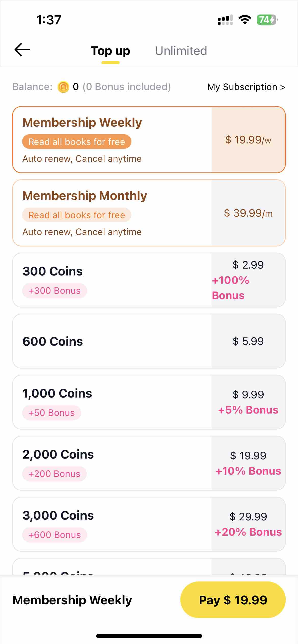Viewport: 298px width, 644px height.
Task: Choose the 300 Coins package
Action: point(149,280)
